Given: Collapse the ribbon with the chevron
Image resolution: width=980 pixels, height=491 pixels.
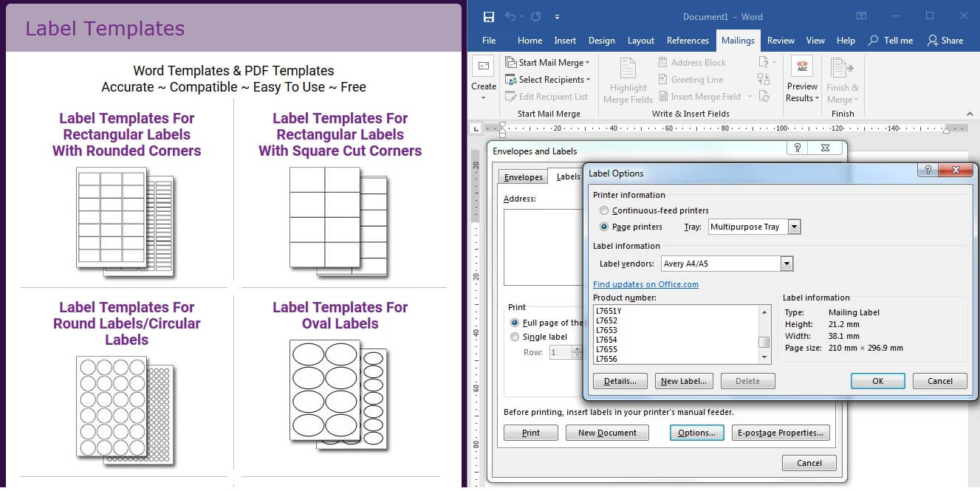Looking at the screenshot, I should 969,114.
